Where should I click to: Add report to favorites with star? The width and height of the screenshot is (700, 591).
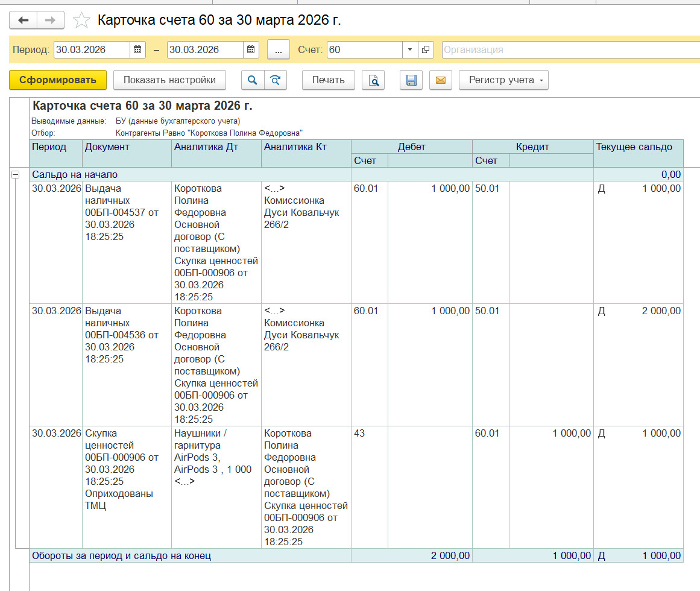[x=81, y=21]
